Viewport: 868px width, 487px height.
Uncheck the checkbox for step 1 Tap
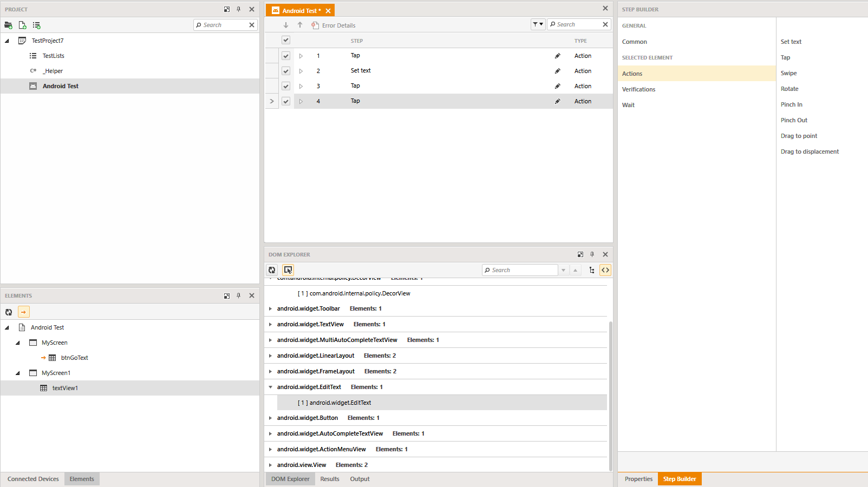(286, 56)
